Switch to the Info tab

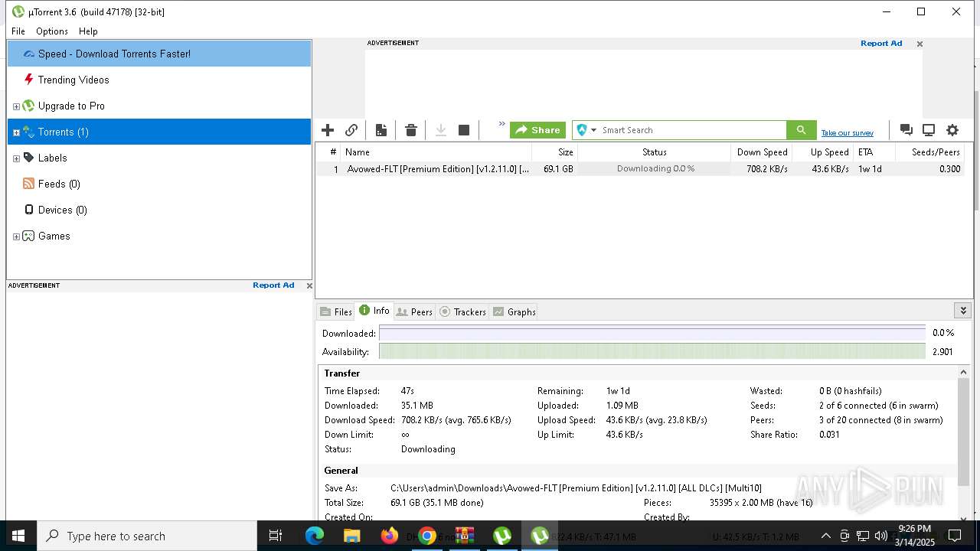[374, 311]
